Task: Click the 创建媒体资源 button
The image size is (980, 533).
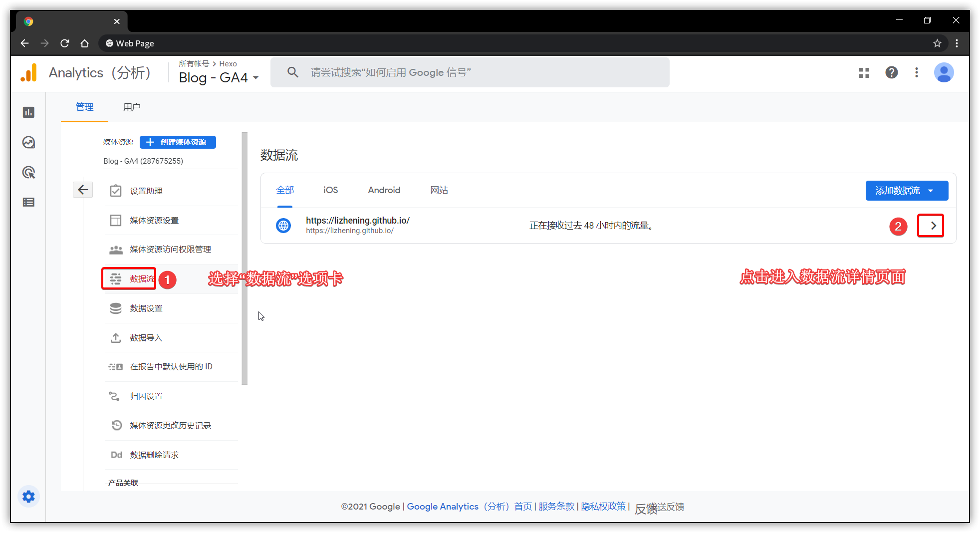Action: pyautogui.click(x=178, y=142)
